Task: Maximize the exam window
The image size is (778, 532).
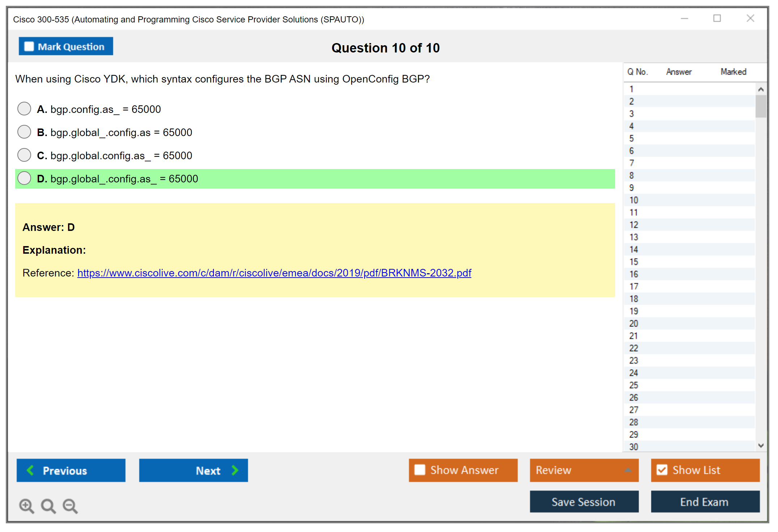Action: click(x=717, y=18)
